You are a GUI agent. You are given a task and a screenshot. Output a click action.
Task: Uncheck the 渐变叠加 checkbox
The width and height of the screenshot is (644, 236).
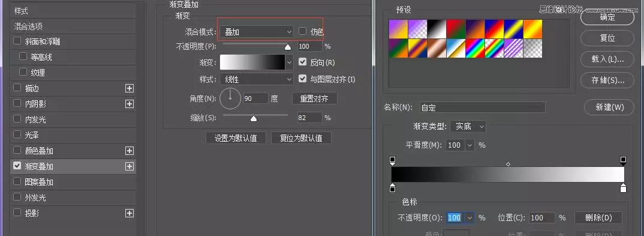17,166
